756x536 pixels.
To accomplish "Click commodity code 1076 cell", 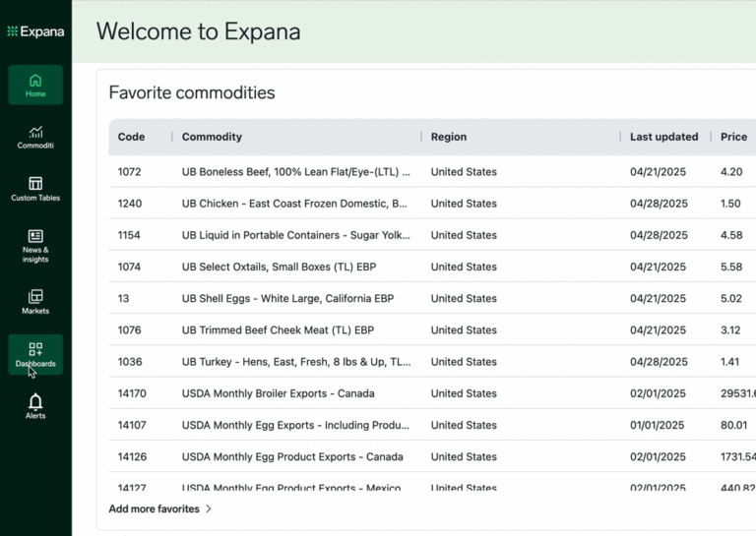I will coord(129,330).
